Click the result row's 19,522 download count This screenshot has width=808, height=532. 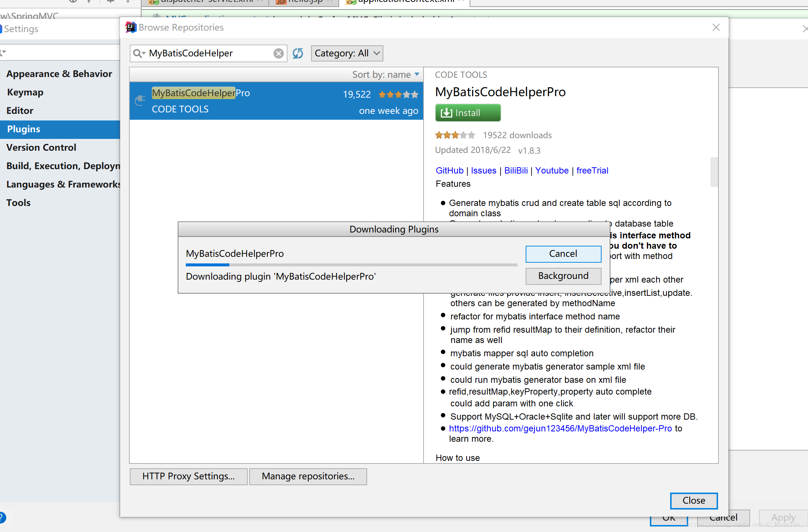point(357,95)
